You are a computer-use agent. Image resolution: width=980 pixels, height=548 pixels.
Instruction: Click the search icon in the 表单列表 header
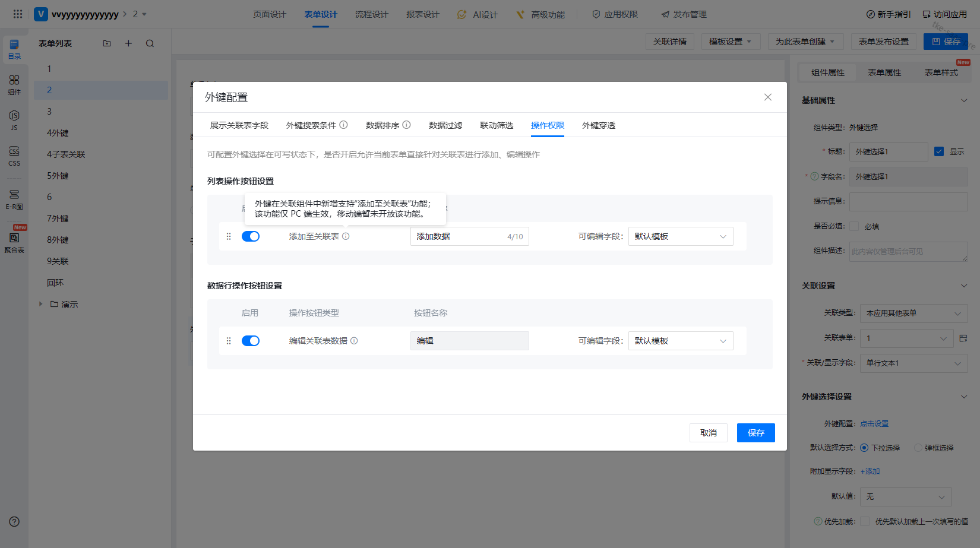tap(150, 43)
